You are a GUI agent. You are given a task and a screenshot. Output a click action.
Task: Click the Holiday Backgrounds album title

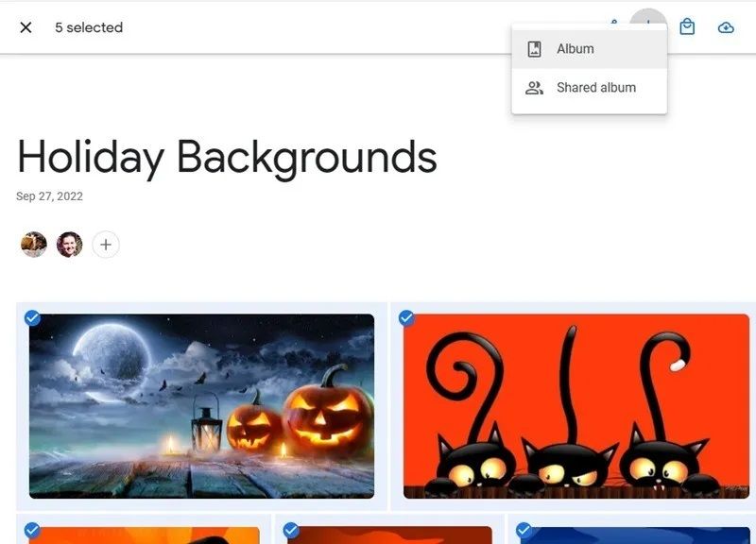point(227,158)
